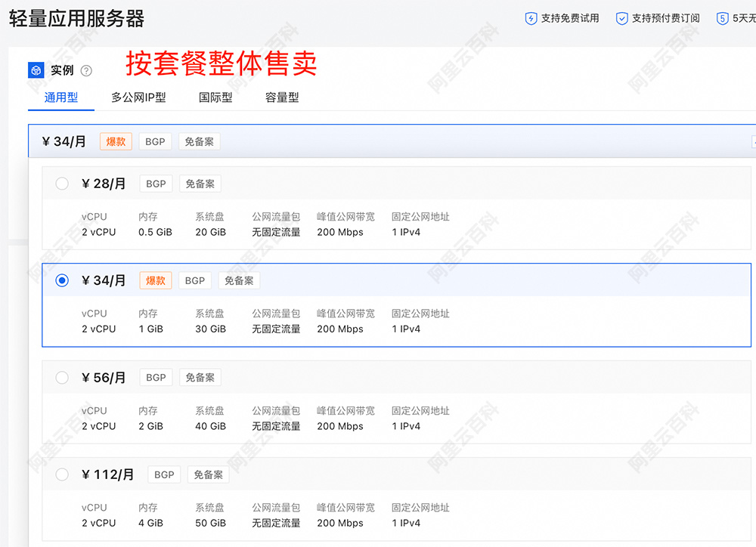Select the ¥34/月 plan radio button
This screenshot has width=756, height=547.
pos(62,280)
